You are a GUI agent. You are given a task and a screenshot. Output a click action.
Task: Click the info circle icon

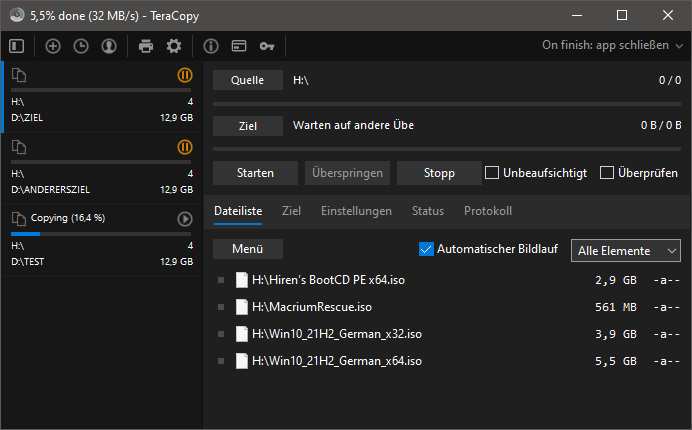[x=211, y=46]
